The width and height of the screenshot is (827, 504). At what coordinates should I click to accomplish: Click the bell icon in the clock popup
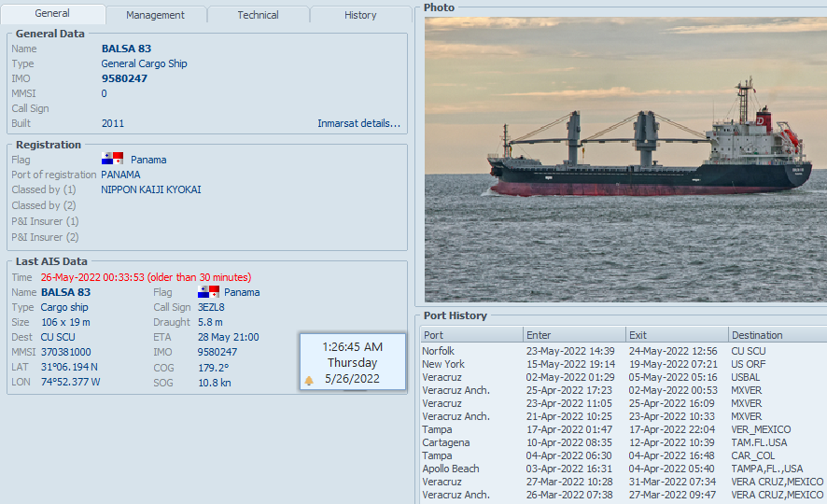point(309,380)
